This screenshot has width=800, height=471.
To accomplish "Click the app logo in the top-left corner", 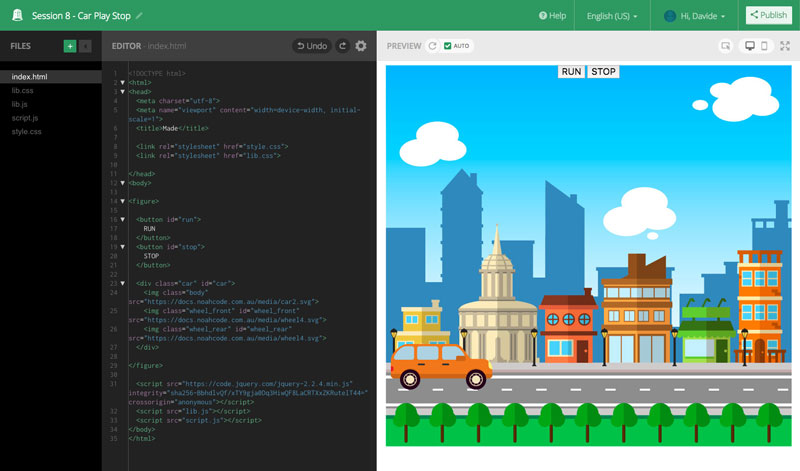I will click(17, 15).
